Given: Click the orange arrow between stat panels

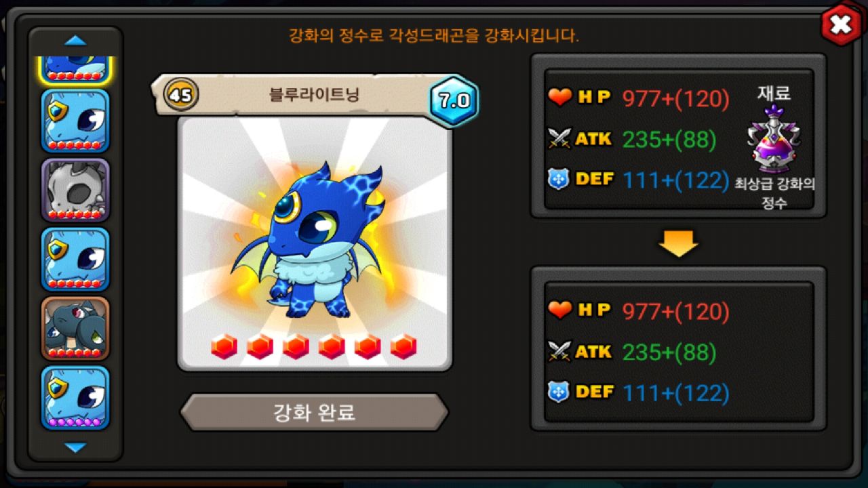Looking at the screenshot, I should coord(678,243).
